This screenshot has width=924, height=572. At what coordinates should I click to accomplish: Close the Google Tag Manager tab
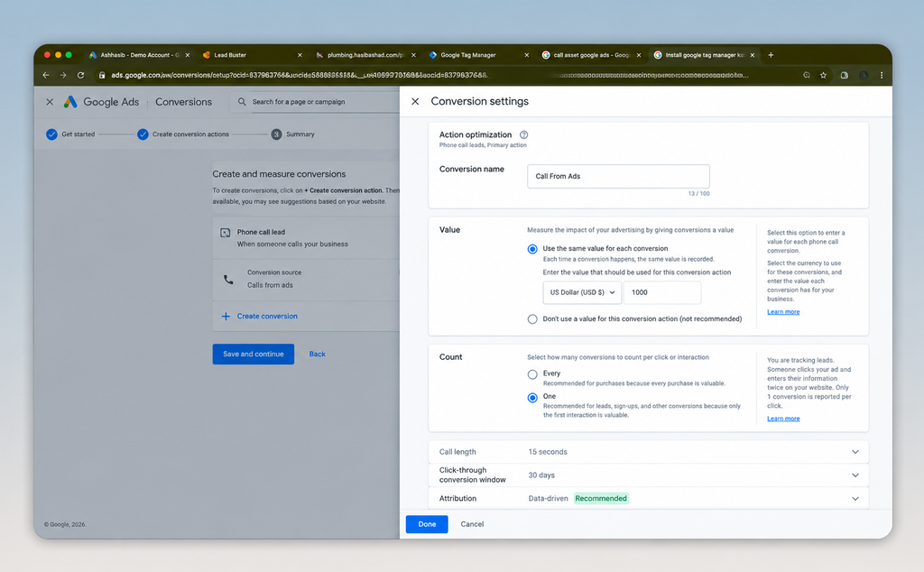(x=527, y=55)
